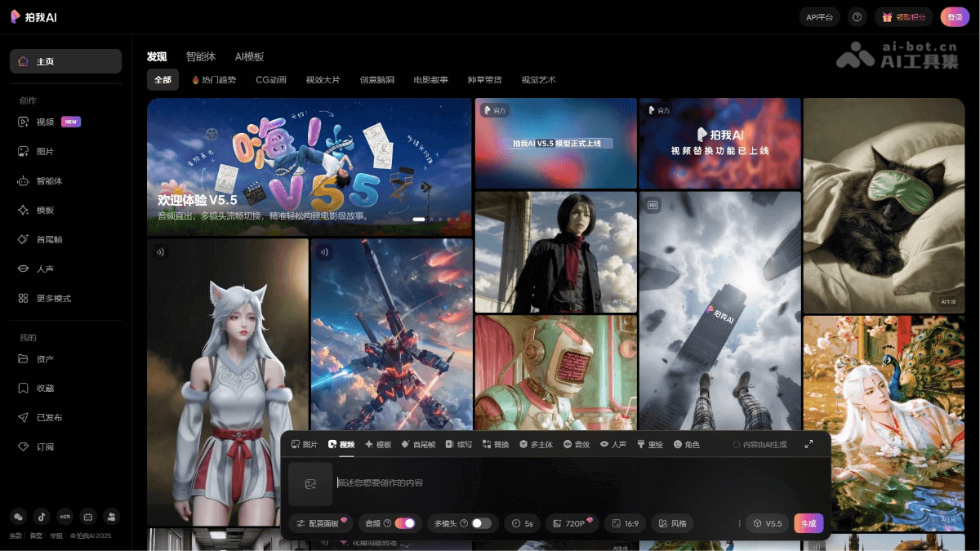
Task: Enable the 多镜头 switch
Action: [480, 523]
